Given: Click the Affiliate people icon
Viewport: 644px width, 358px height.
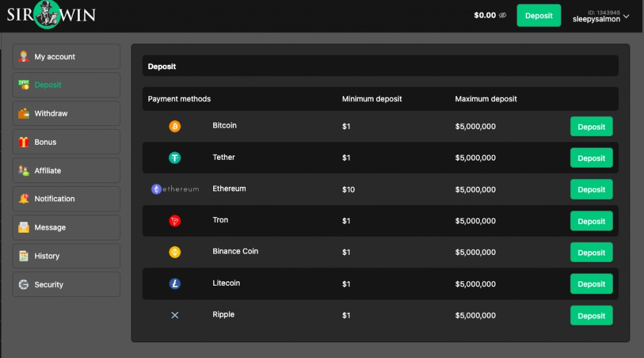Looking at the screenshot, I should point(24,171).
